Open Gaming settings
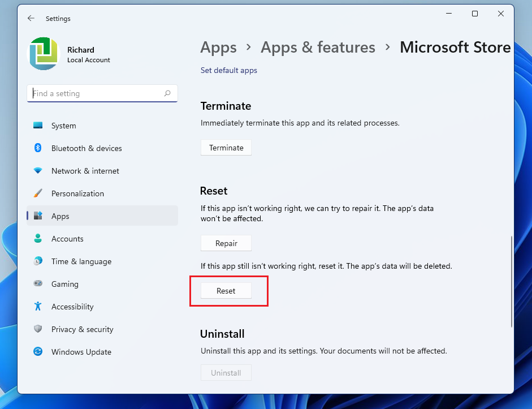 coord(66,283)
